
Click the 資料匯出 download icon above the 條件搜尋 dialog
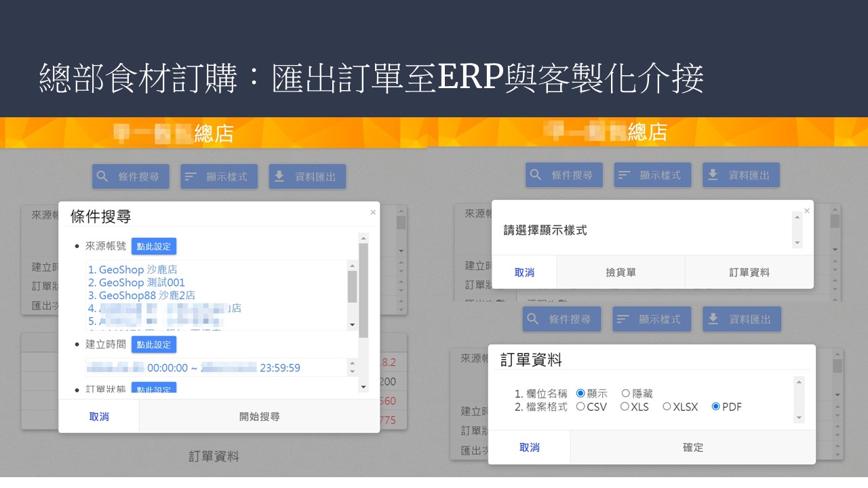click(x=279, y=177)
